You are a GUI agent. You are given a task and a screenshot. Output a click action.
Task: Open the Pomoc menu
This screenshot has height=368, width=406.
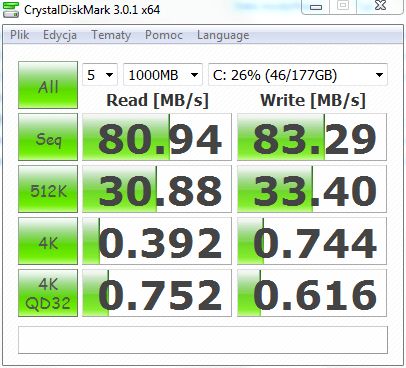tap(164, 35)
